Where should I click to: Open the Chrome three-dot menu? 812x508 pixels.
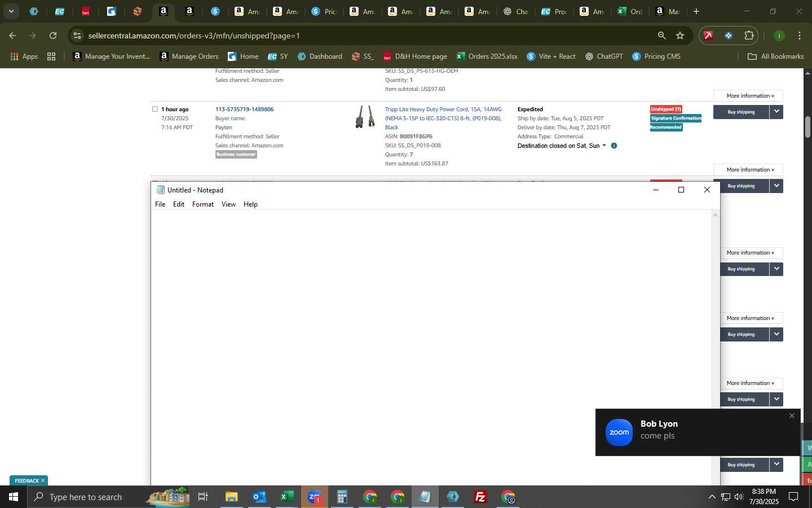800,36
